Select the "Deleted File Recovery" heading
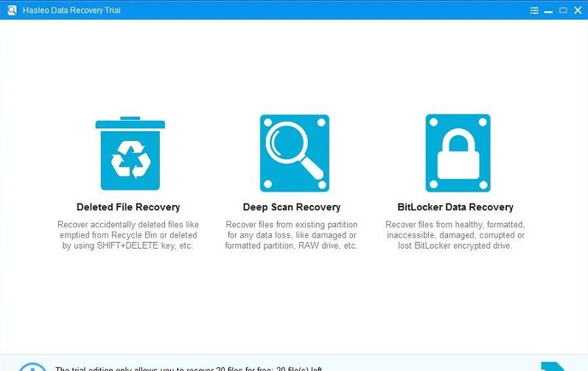The image size is (588, 371). [x=128, y=207]
